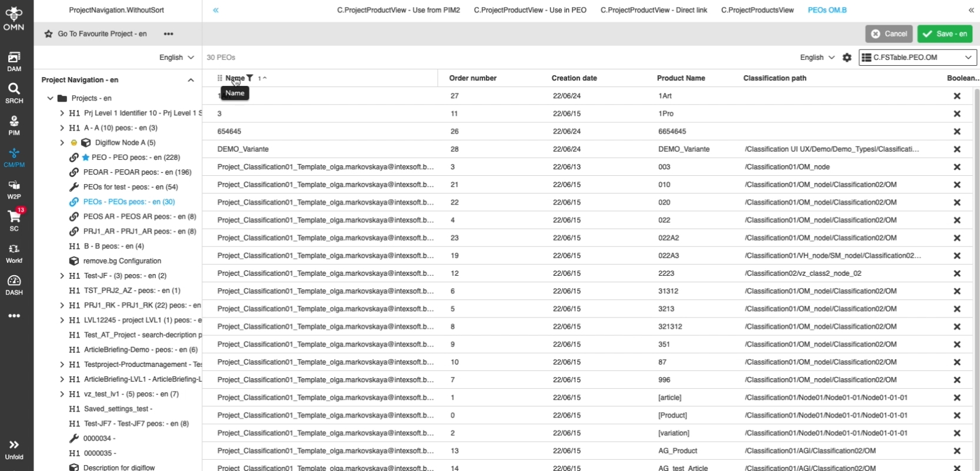The image size is (980, 471).
Task: Open the W2P module icon
Action: point(14,189)
